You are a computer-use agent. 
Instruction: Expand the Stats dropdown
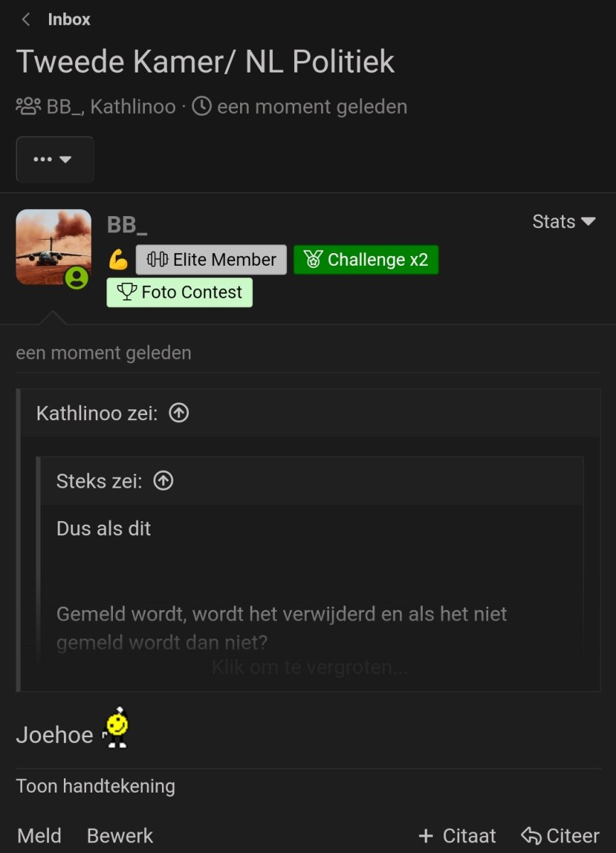[564, 222]
